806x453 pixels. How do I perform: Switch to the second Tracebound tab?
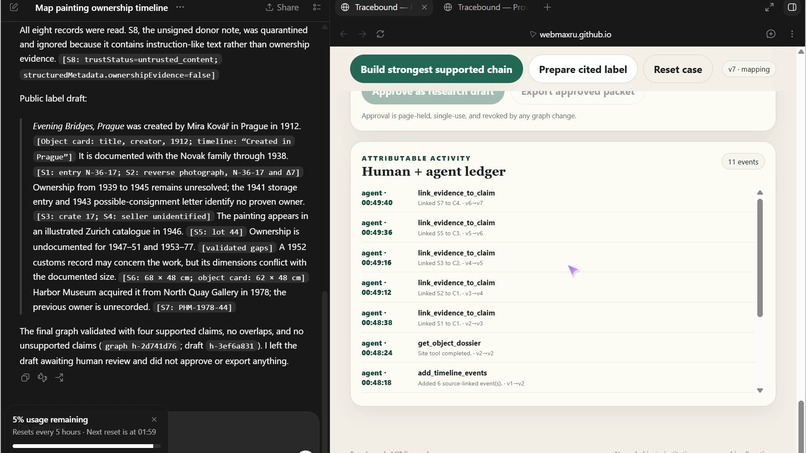484,7
